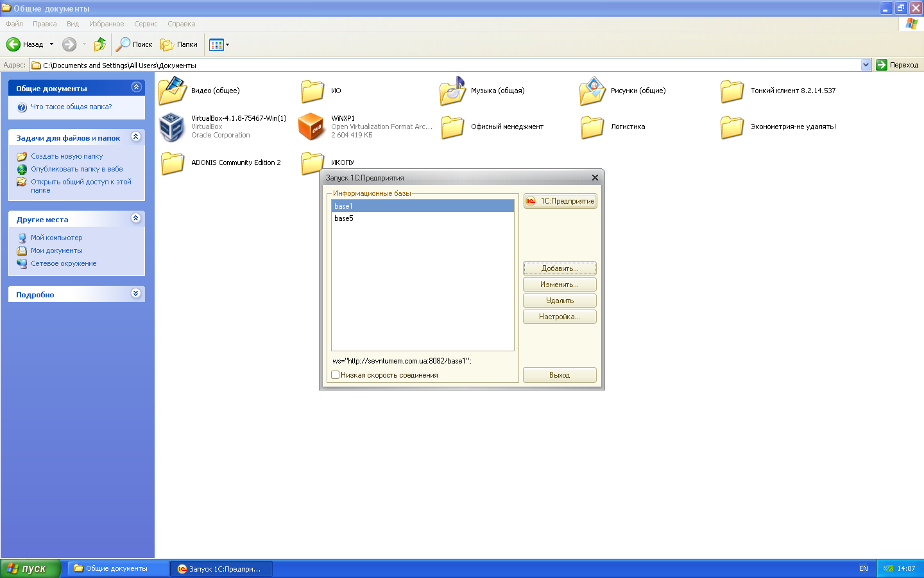Select the Тонкий клиент 8.2.14.537 folder icon
The image size is (924, 578).
(732, 91)
